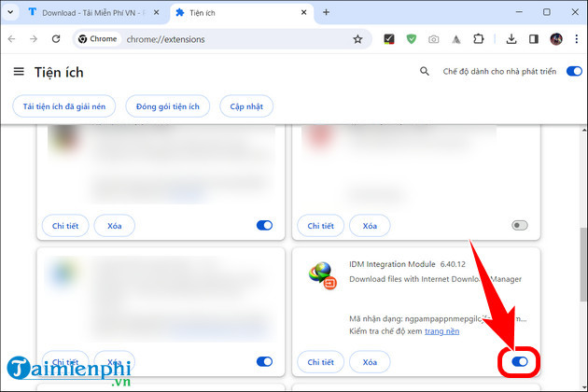The image size is (588, 392).
Task: Enable the greyed-out extension in top-right card
Action: coord(520,225)
